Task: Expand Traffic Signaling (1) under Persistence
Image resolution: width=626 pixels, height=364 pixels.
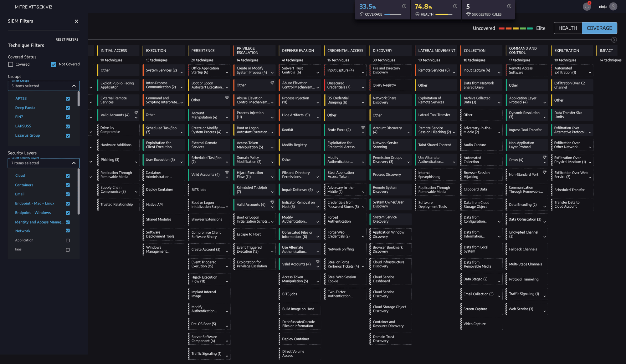Action: (x=227, y=356)
